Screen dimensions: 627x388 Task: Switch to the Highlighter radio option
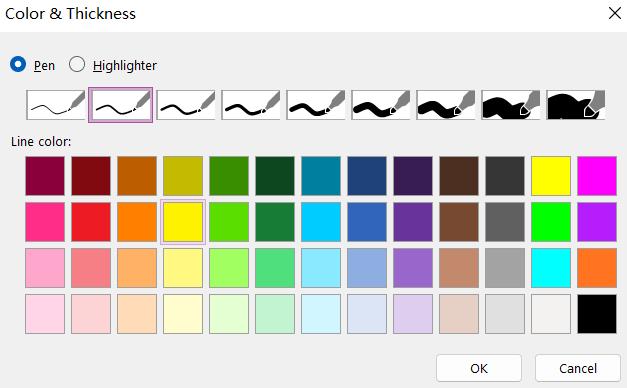(x=77, y=64)
